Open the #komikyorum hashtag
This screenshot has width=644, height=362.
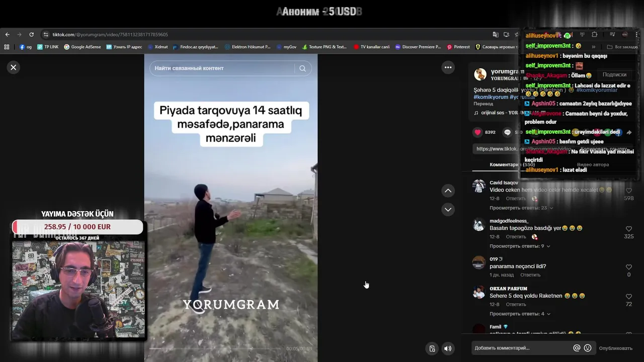coord(491,97)
